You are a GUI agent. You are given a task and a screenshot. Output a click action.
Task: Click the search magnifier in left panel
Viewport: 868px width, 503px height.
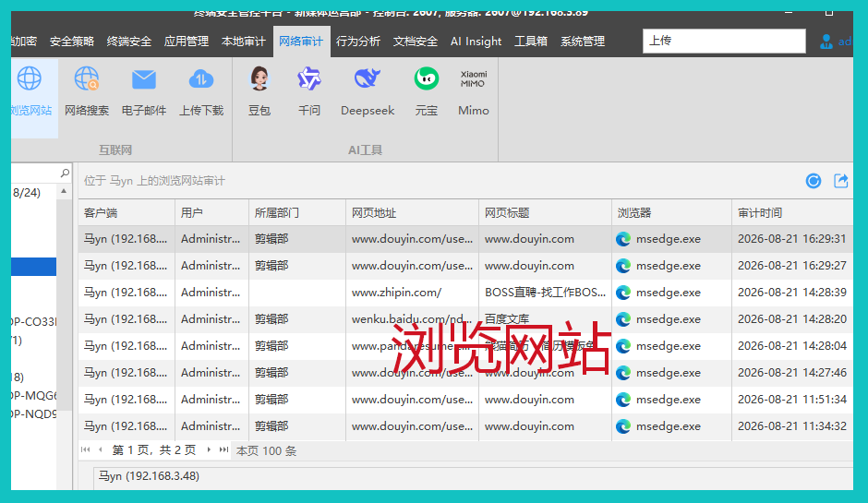click(x=65, y=174)
